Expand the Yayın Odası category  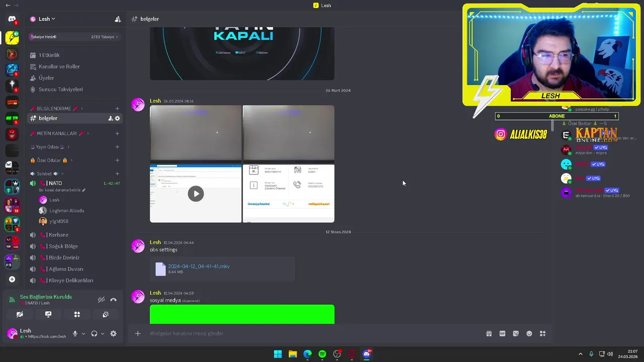coord(49,147)
